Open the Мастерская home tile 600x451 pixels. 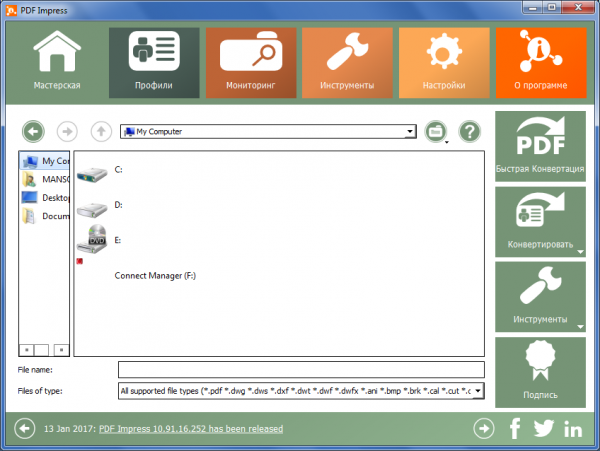tap(57, 62)
